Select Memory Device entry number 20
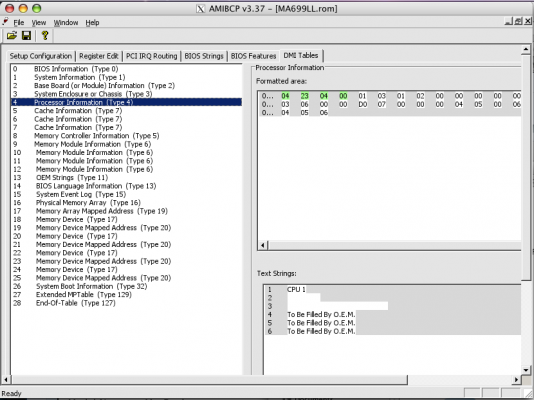The width and height of the screenshot is (534, 400). point(126,236)
